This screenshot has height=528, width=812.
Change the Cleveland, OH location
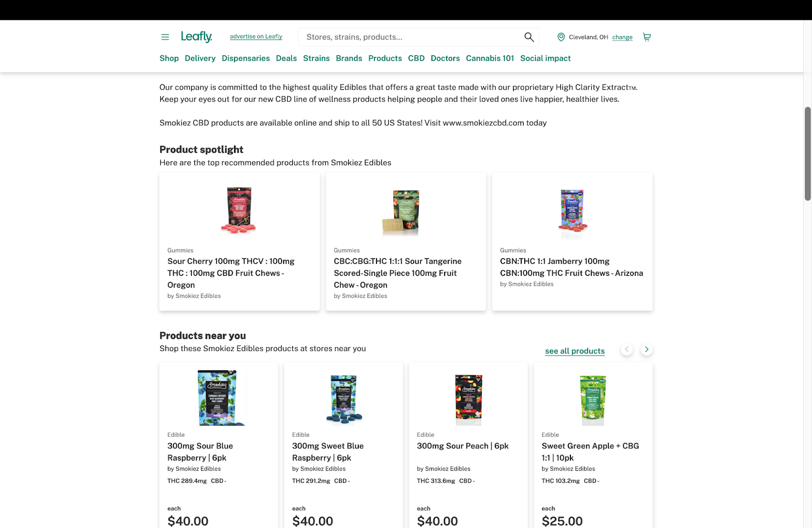(x=622, y=37)
